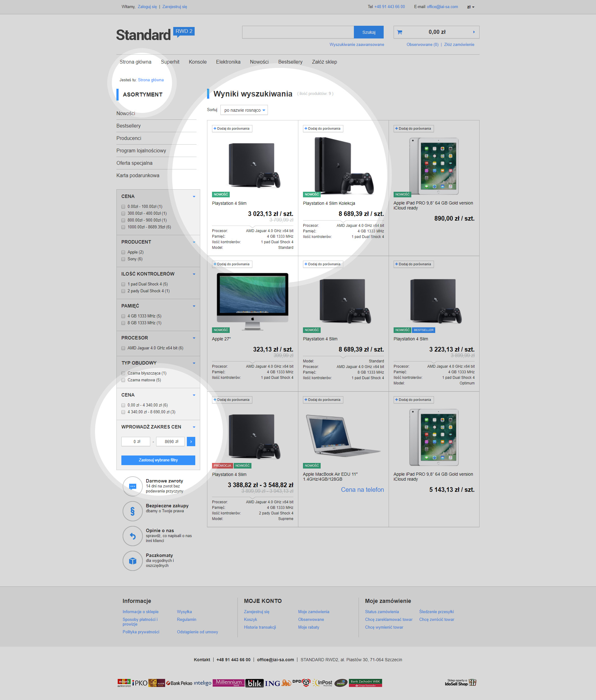Check the Apple (2) producer filter
The height and width of the screenshot is (700, 596).
click(123, 252)
